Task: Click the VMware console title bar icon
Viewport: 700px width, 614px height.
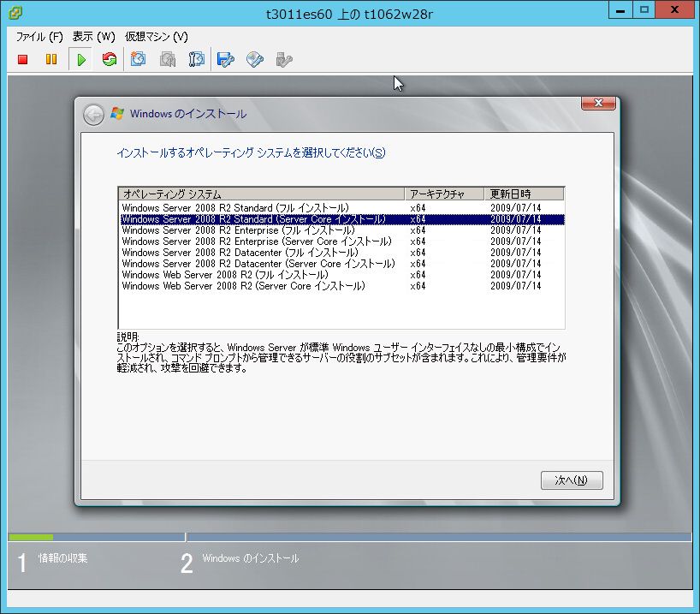Action: (15, 13)
